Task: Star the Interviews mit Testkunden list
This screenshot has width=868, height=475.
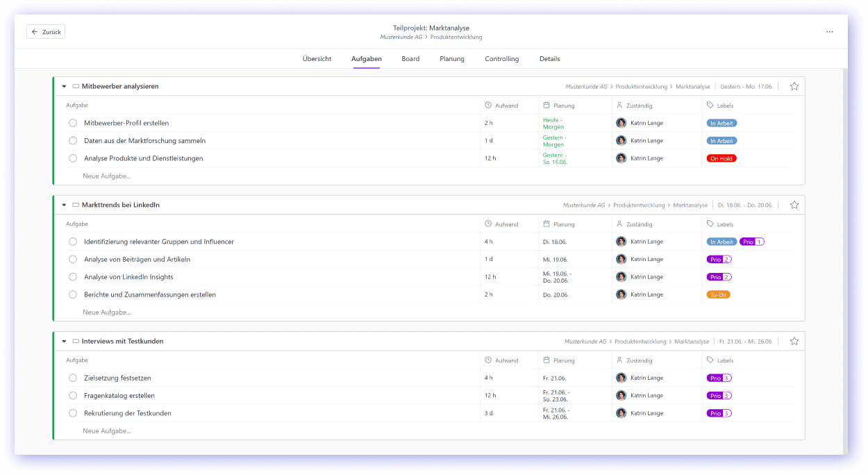Action: tap(794, 342)
